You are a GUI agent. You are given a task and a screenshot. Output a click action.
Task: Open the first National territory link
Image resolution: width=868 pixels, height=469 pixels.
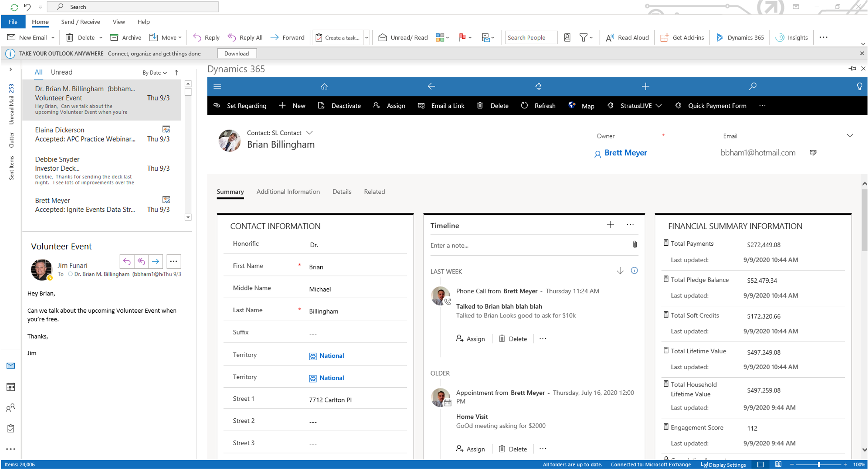[331, 356]
